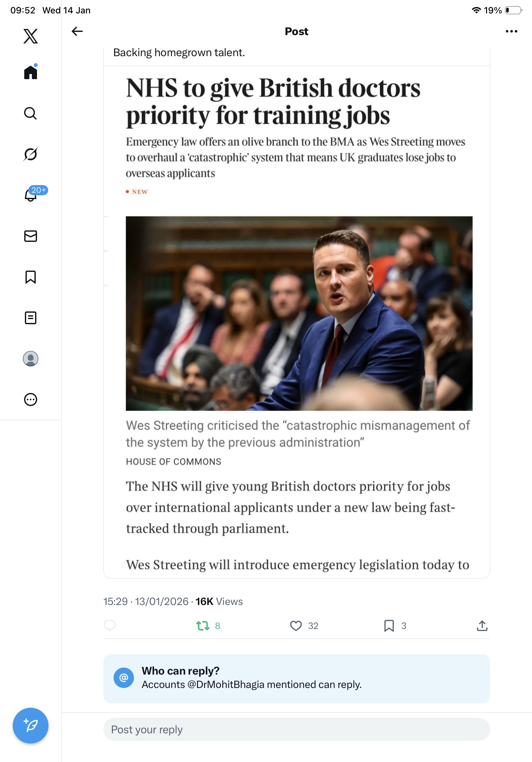Open Lists icon in the sidebar

[31, 317]
